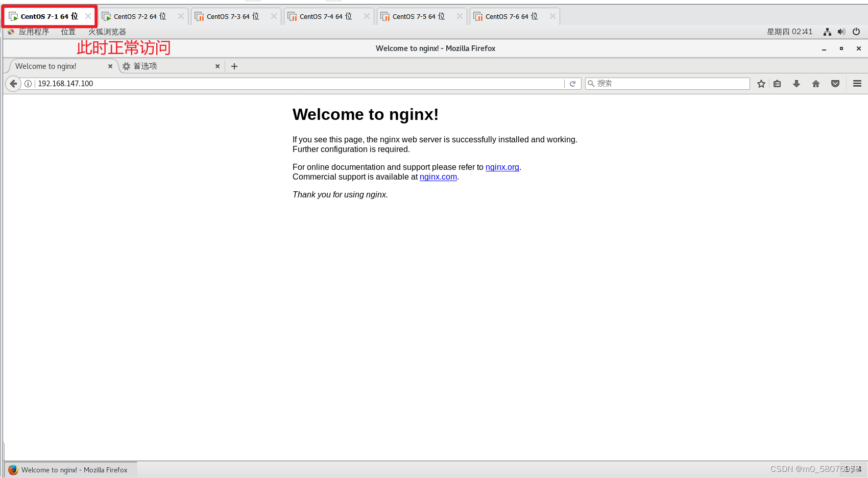
Task: Close the CentOS 7-2 64 位 VM tab
Action: [181, 16]
